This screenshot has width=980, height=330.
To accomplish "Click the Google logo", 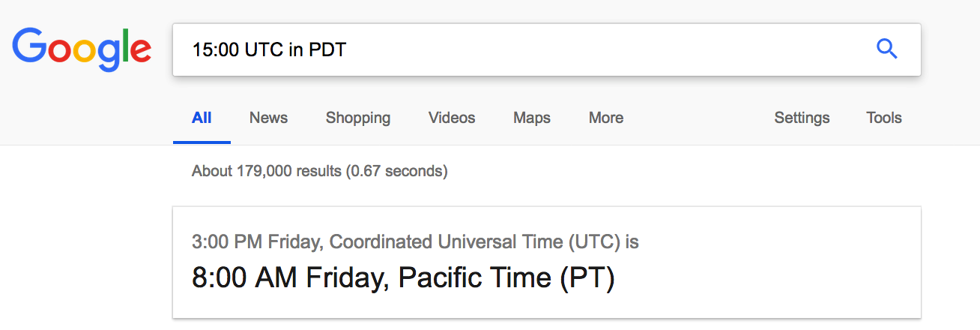I will pos(82,49).
